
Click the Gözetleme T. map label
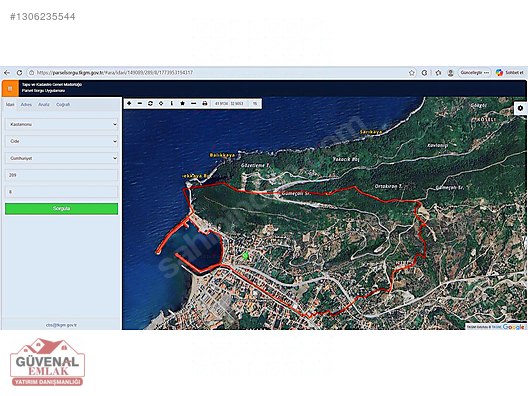click(x=256, y=166)
